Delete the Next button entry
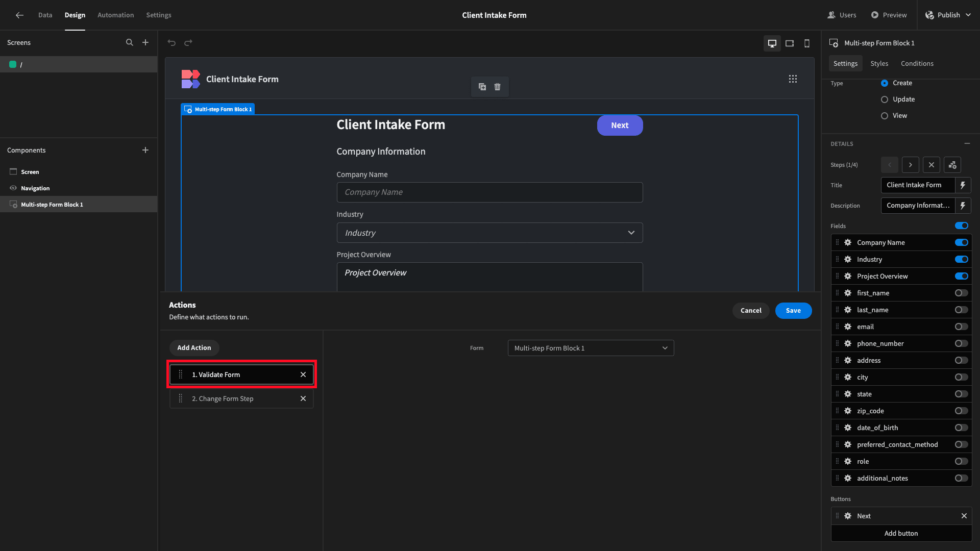 pyautogui.click(x=964, y=516)
